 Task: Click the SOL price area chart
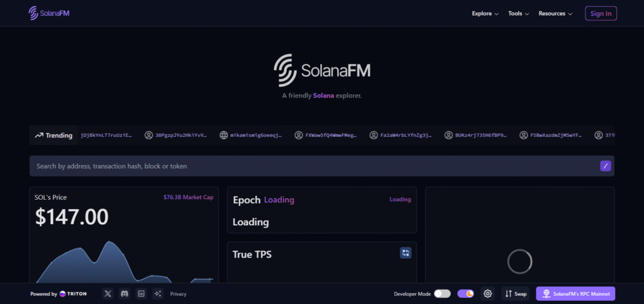coord(124,262)
